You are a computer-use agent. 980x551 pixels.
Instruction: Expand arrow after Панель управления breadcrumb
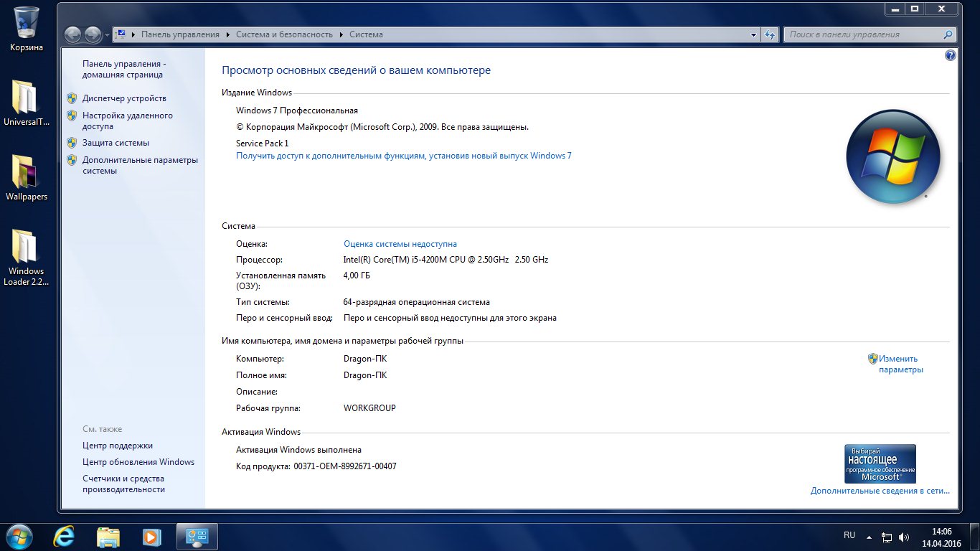(228, 34)
